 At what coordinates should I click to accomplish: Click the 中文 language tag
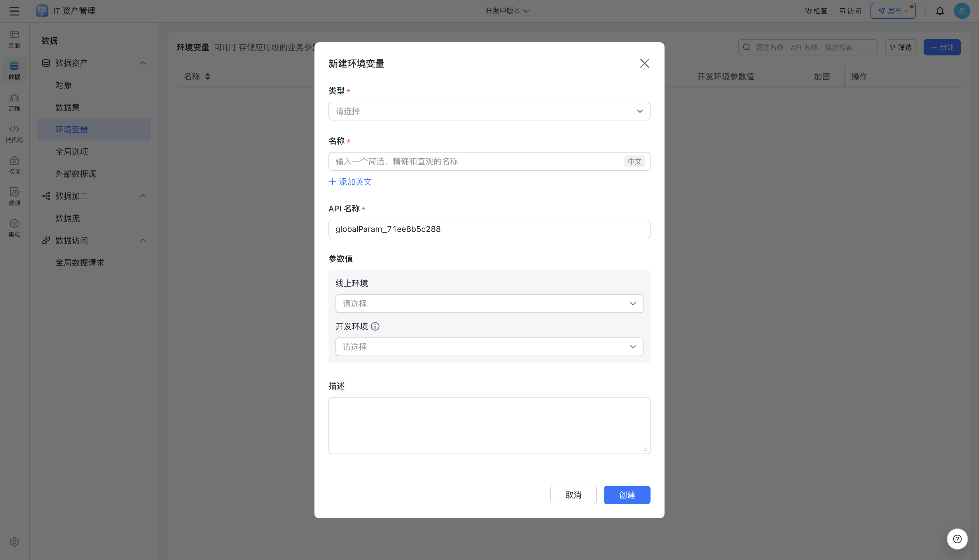634,162
